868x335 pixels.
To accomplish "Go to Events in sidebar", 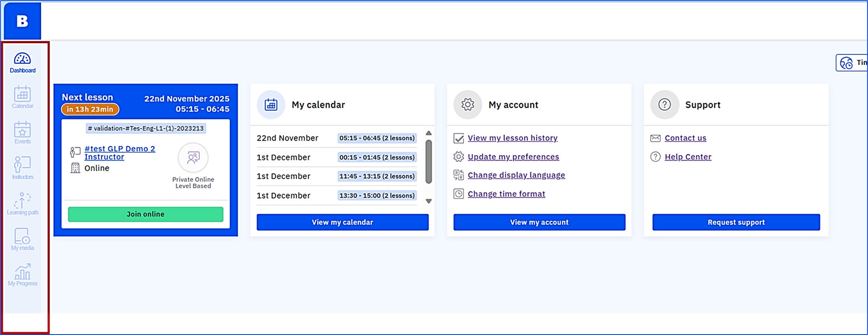I will click(x=23, y=133).
